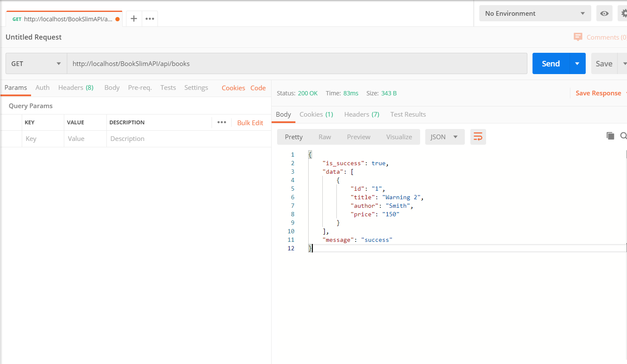This screenshot has width=627, height=364.
Task: Switch to the Tests tab
Action: tap(168, 87)
